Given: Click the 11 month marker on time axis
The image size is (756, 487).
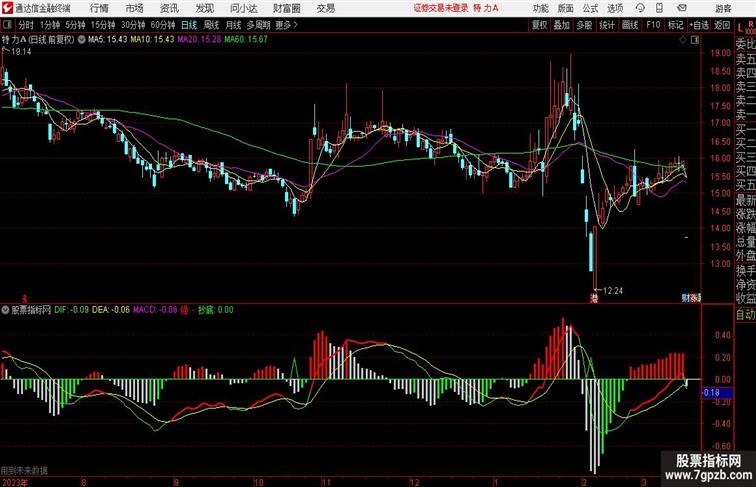Looking at the screenshot, I should point(325,482).
